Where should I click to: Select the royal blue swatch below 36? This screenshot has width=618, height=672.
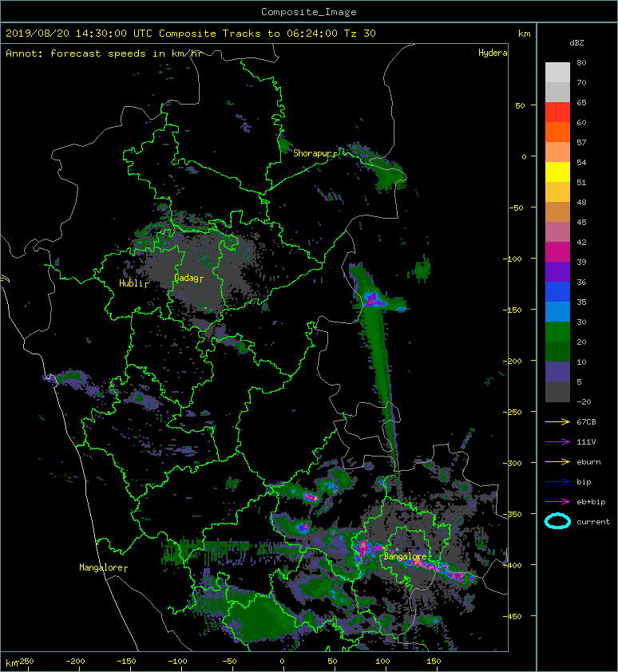(x=557, y=292)
